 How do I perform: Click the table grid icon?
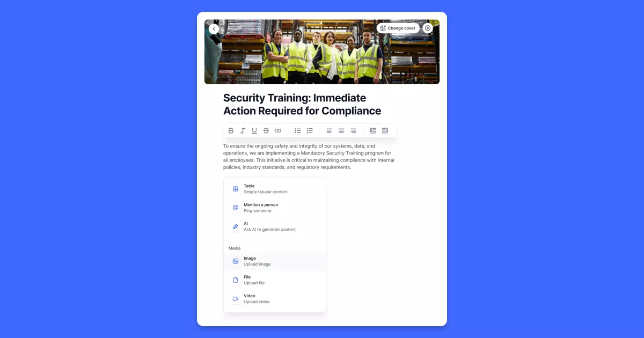(236, 189)
